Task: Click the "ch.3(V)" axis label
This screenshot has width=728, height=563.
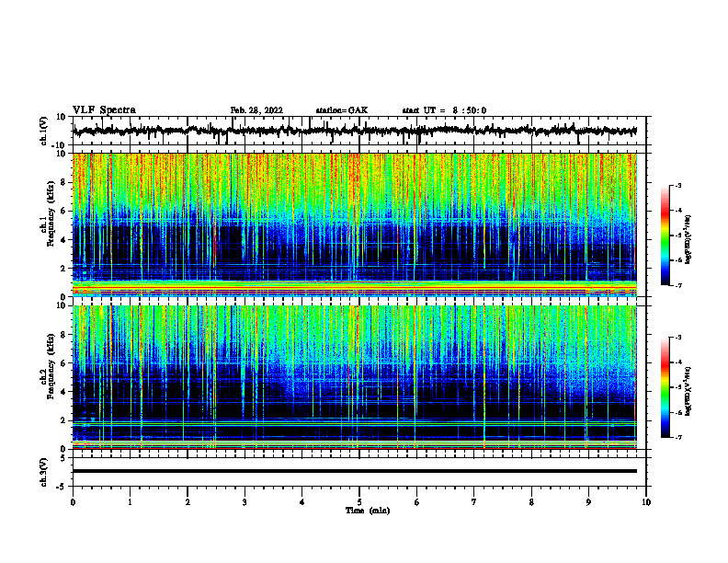Action: pyautogui.click(x=44, y=473)
